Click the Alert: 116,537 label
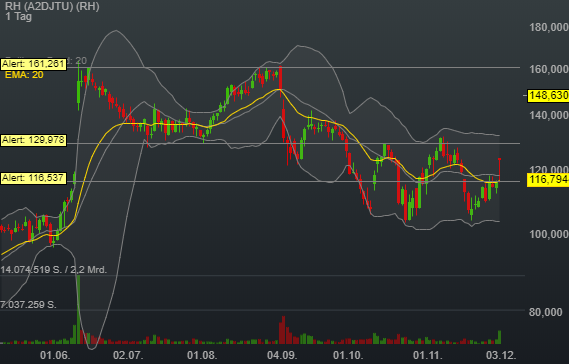The height and width of the screenshot is (364, 569). pyautogui.click(x=33, y=178)
